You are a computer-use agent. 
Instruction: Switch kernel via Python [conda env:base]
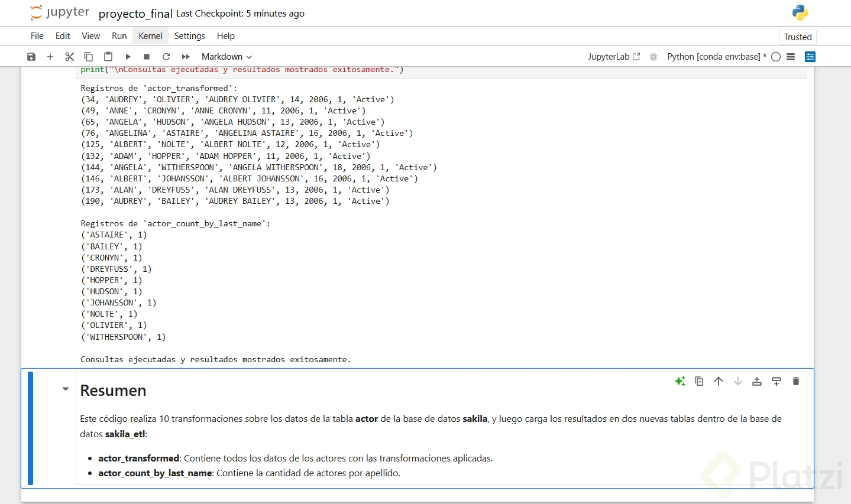click(x=717, y=57)
